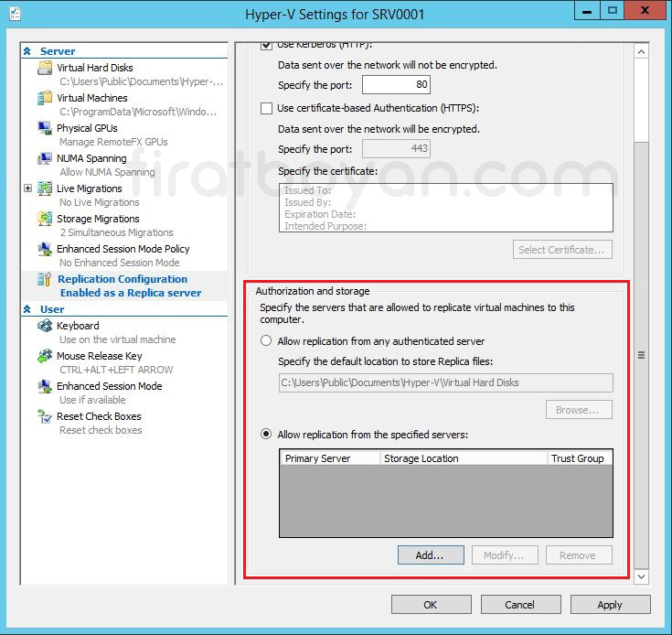Click 'No Enhanced Session Mode' text

[x=120, y=263]
